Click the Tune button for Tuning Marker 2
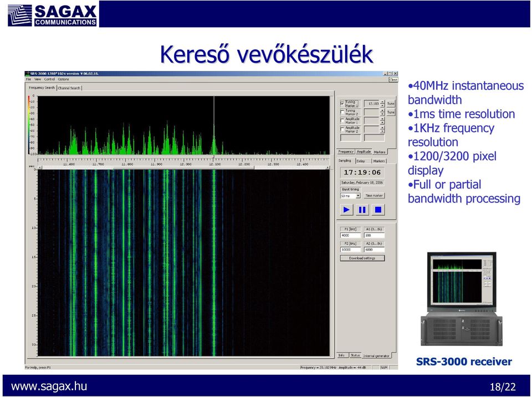 pyautogui.click(x=391, y=112)
